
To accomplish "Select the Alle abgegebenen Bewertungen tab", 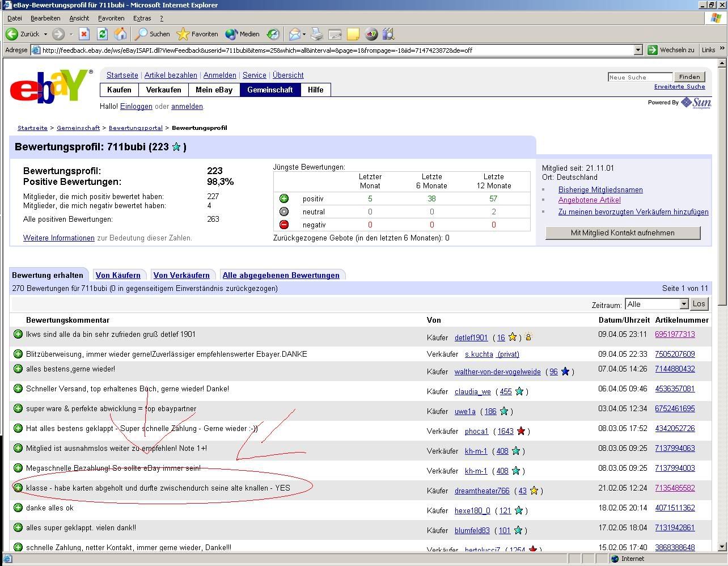I will [x=281, y=275].
